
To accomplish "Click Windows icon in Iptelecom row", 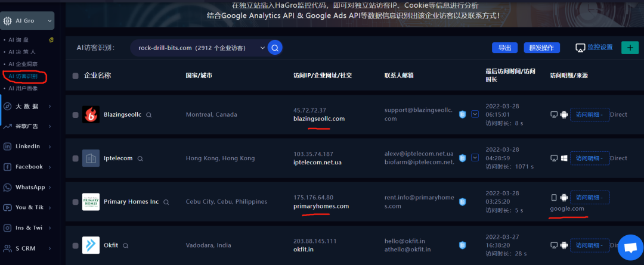I will (563, 158).
